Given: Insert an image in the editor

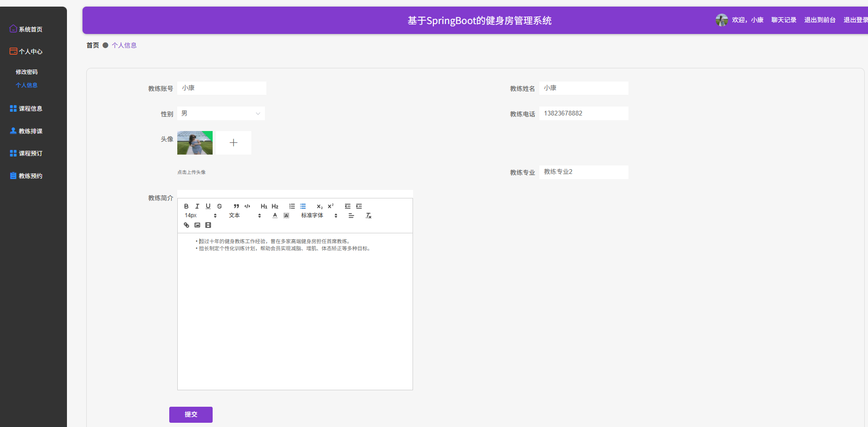Looking at the screenshot, I should (197, 225).
